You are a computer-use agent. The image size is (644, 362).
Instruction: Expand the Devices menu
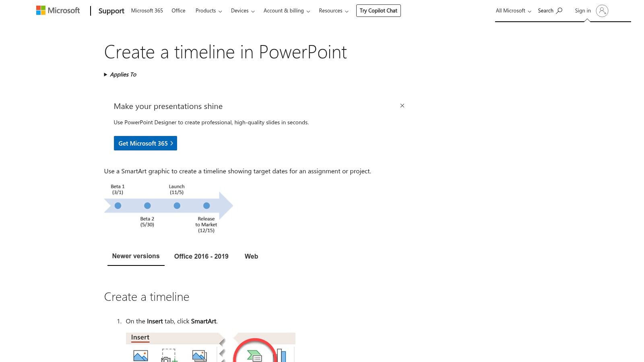click(242, 11)
